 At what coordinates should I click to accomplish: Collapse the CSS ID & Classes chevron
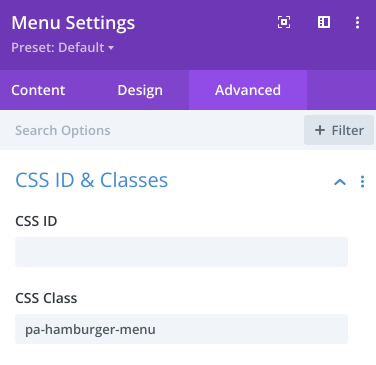tap(340, 182)
